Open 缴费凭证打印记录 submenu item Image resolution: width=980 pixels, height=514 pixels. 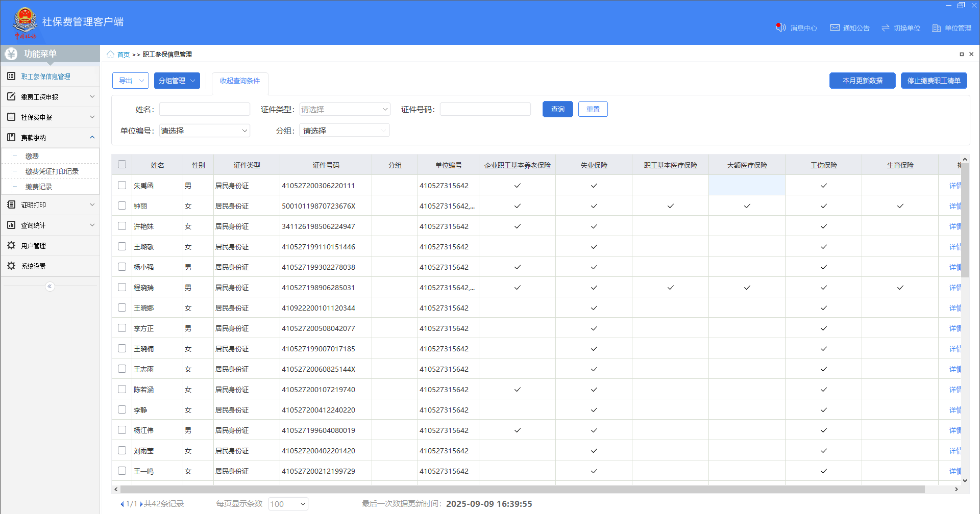pos(52,171)
